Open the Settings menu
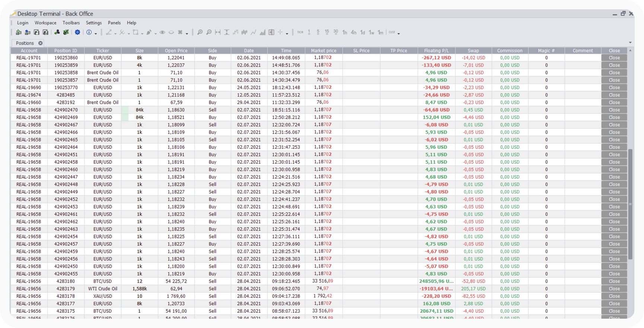 tap(94, 23)
